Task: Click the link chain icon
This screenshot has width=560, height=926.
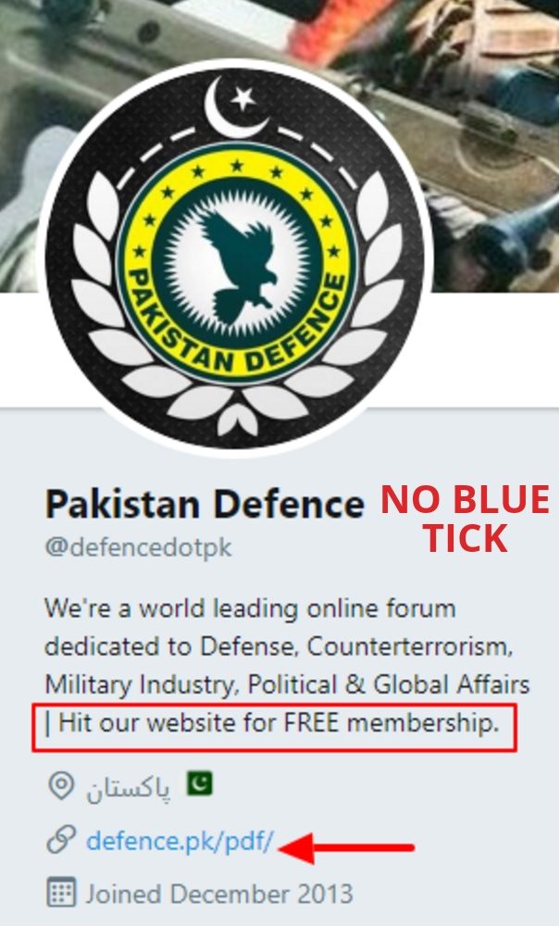Action: point(61,840)
